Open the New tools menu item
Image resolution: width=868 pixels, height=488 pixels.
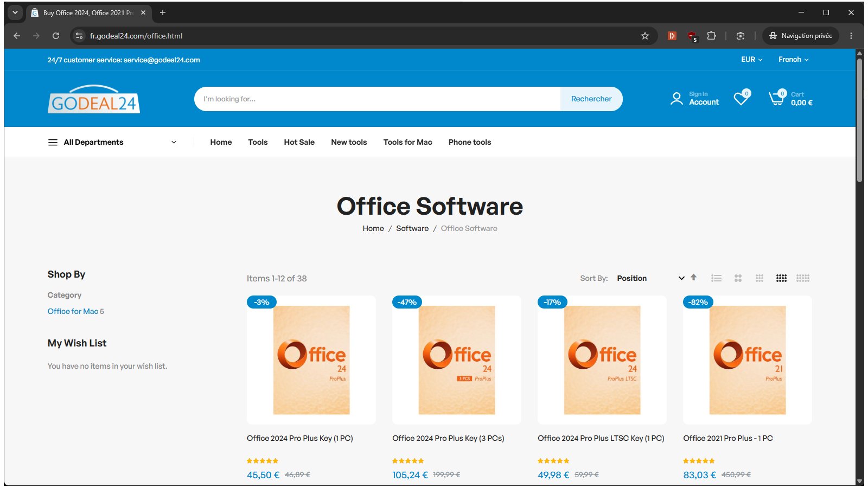point(349,142)
